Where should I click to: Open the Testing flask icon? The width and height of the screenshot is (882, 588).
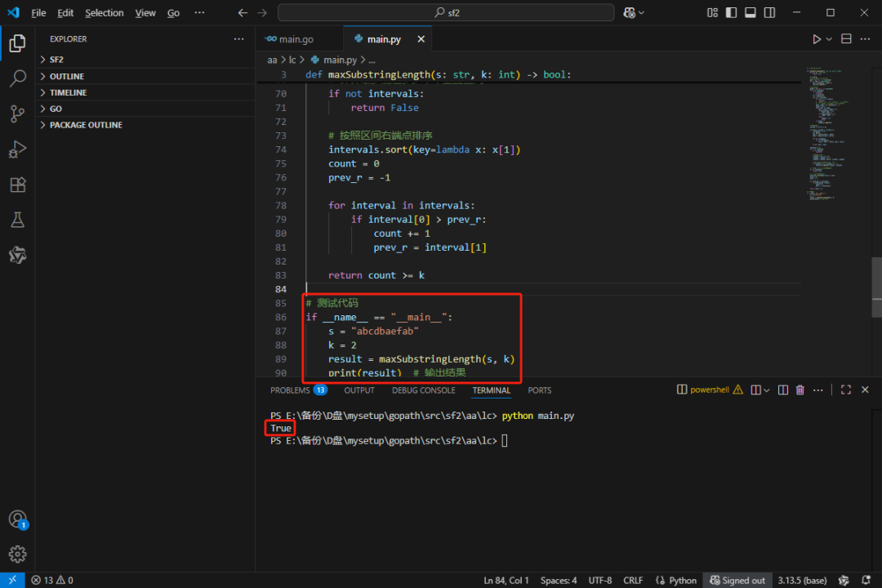(x=17, y=220)
